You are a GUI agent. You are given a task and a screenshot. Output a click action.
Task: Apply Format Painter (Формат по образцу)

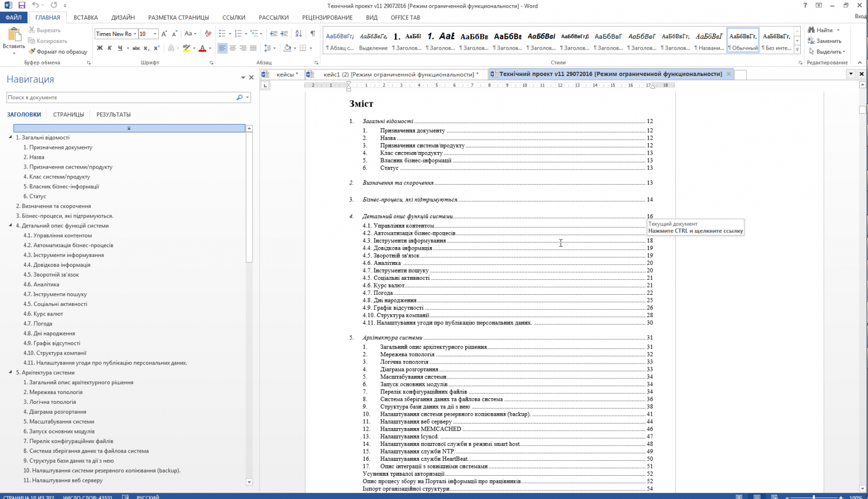click(58, 52)
